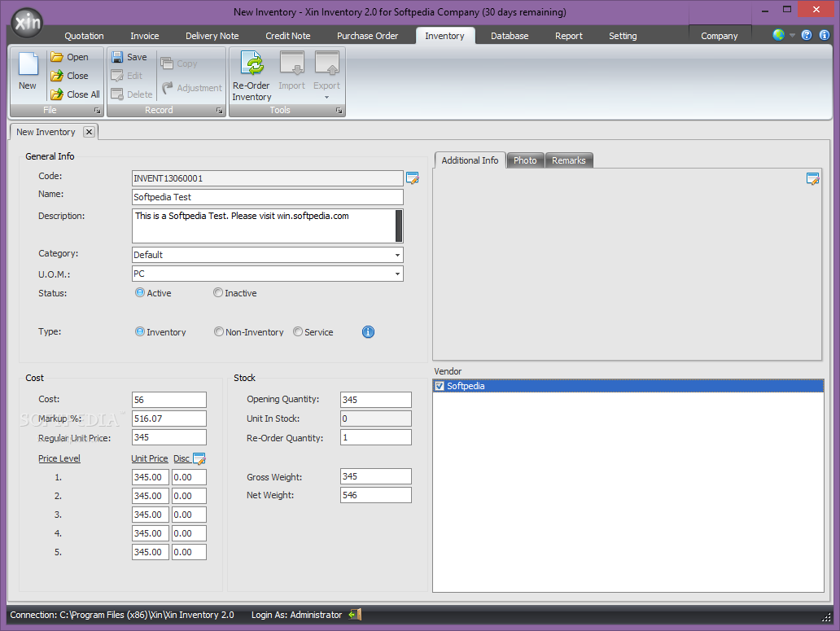Image resolution: width=840 pixels, height=631 pixels.
Task: Select Service type radio button
Action: click(298, 331)
